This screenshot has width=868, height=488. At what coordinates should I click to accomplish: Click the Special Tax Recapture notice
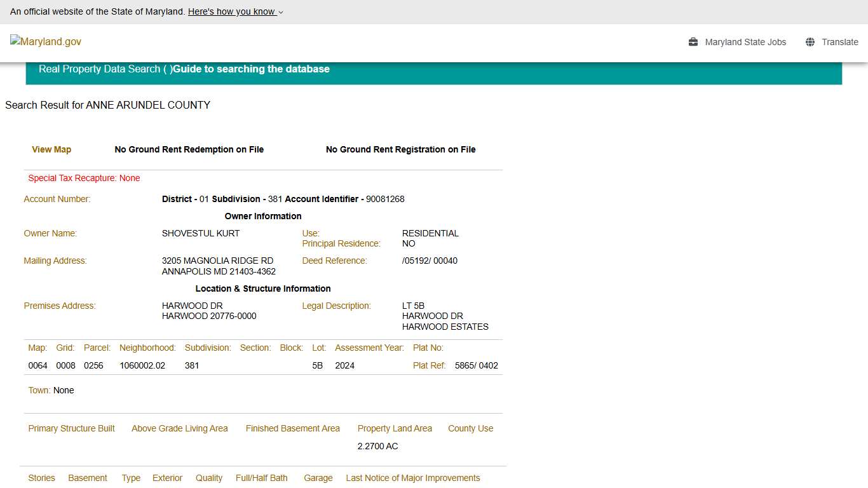pyautogui.click(x=84, y=178)
